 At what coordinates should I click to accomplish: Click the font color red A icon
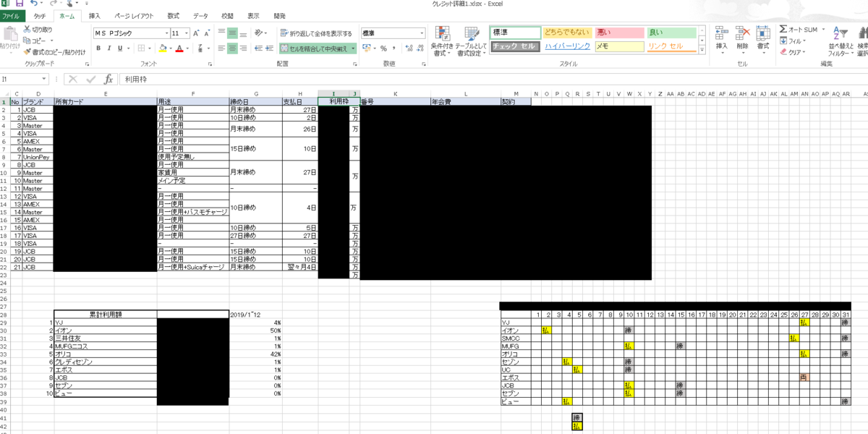[179, 48]
